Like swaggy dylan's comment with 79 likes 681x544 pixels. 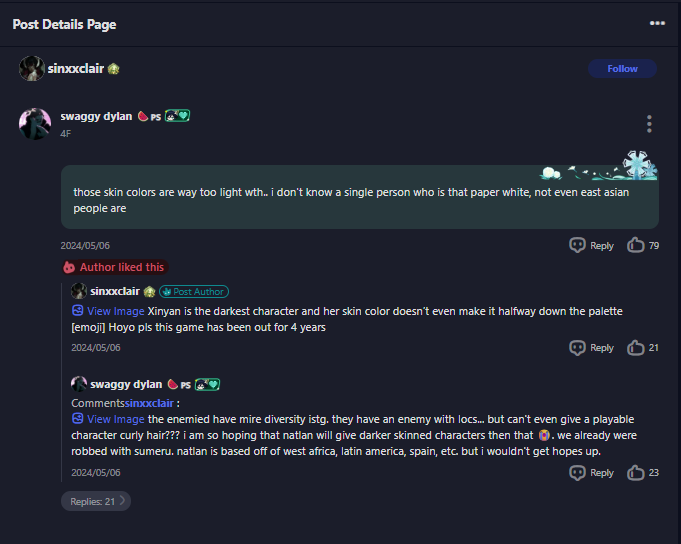coord(635,245)
